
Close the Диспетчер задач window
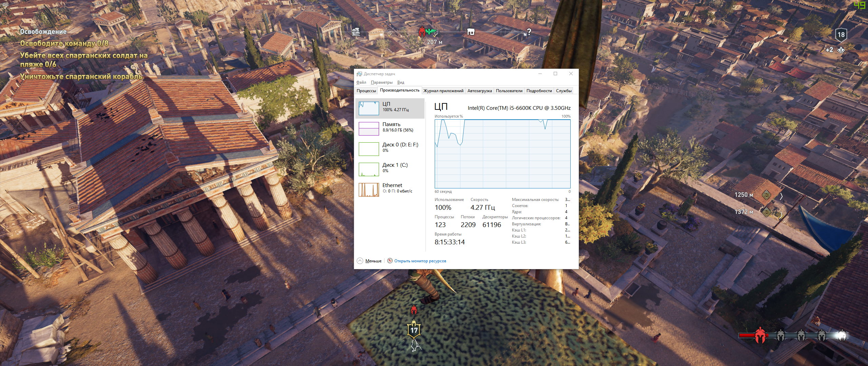tap(571, 74)
